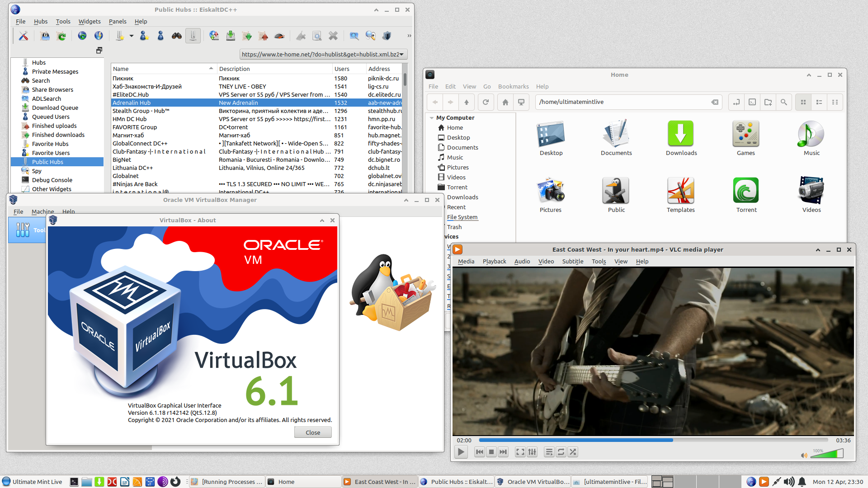Click the reload button in file manager
The width and height of the screenshot is (868, 488).
(x=486, y=102)
